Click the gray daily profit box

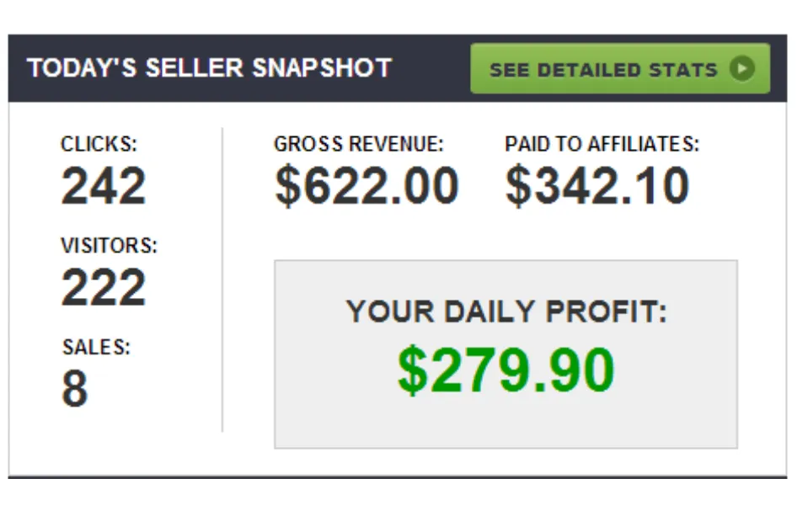[x=506, y=354]
